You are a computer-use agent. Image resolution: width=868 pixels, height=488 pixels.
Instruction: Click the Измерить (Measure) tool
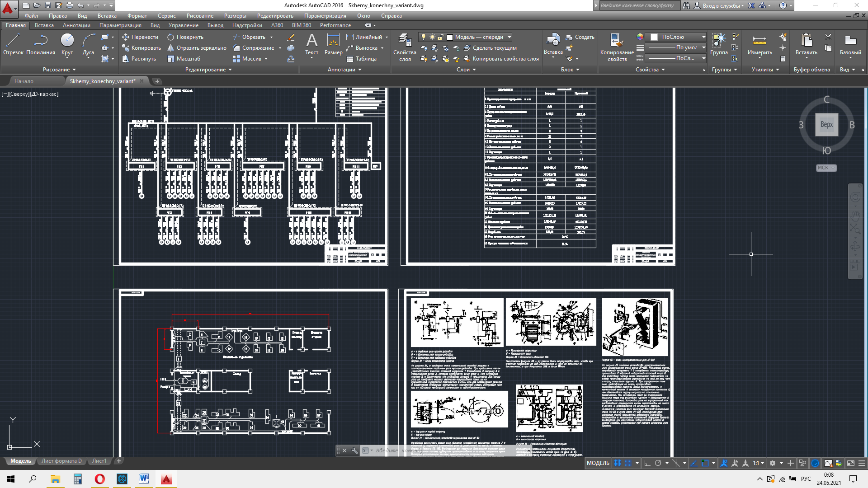pos(759,44)
